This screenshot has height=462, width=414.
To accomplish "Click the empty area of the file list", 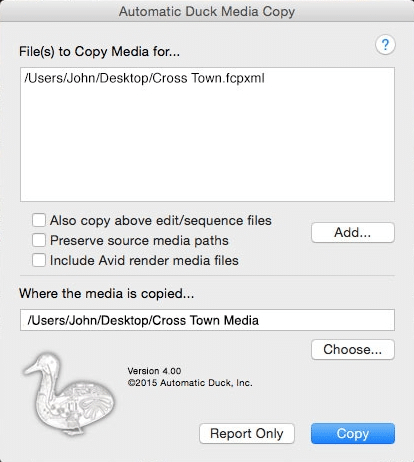I will (207, 143).
